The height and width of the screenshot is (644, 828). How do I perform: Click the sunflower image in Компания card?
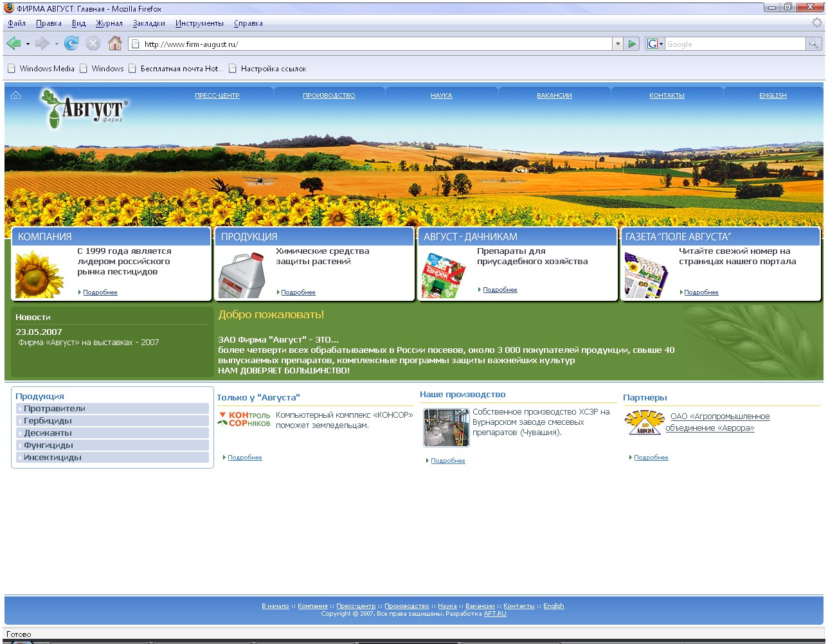pos(40,274)
